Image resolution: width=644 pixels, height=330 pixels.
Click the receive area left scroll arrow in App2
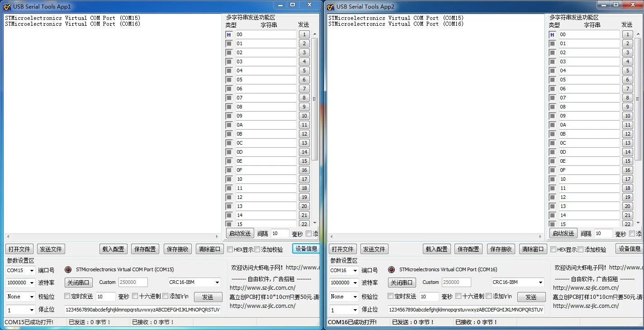point(331,236)
